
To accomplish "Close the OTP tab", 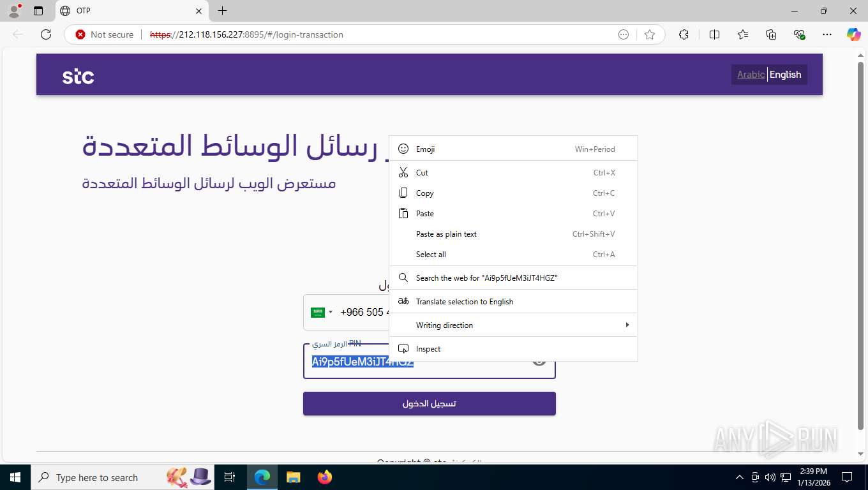I will pos(198,11).
